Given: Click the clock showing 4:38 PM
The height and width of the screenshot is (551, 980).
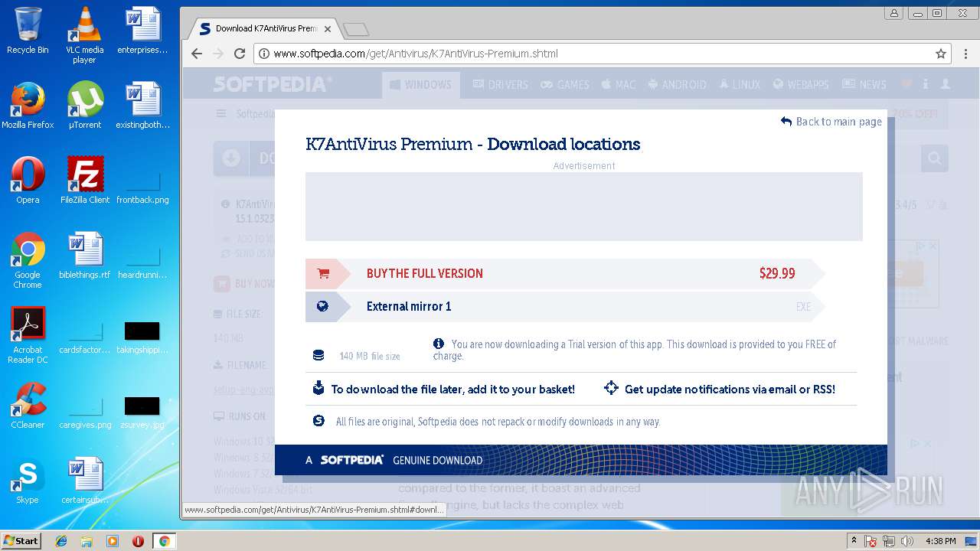Looking at the screenshot, I should pos(941,541).
